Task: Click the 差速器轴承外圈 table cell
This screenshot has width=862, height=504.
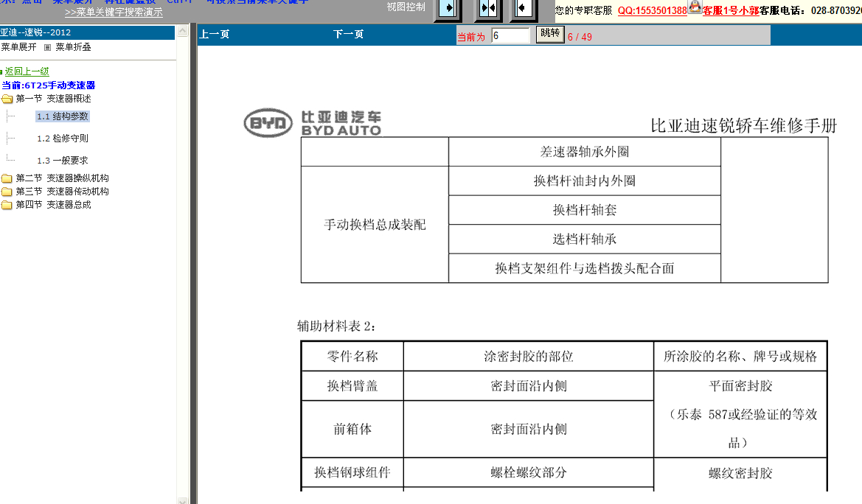Action: point(585,152)
